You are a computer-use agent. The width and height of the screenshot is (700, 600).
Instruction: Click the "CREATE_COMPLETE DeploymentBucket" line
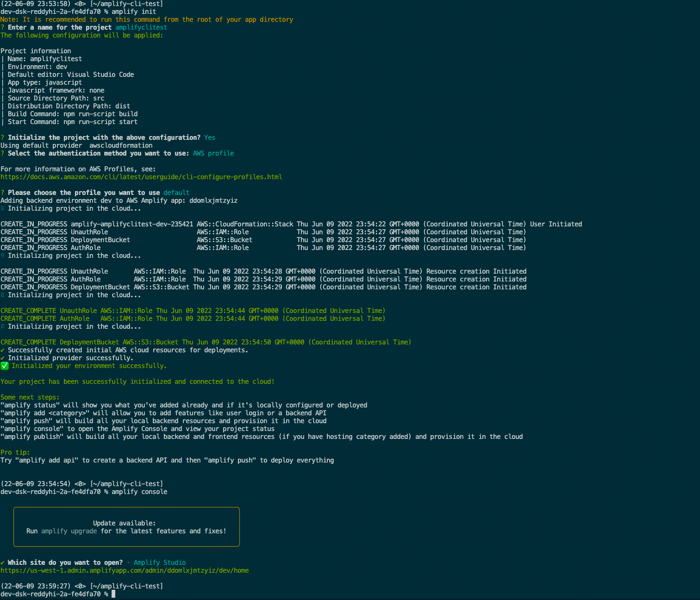point(206,342)
